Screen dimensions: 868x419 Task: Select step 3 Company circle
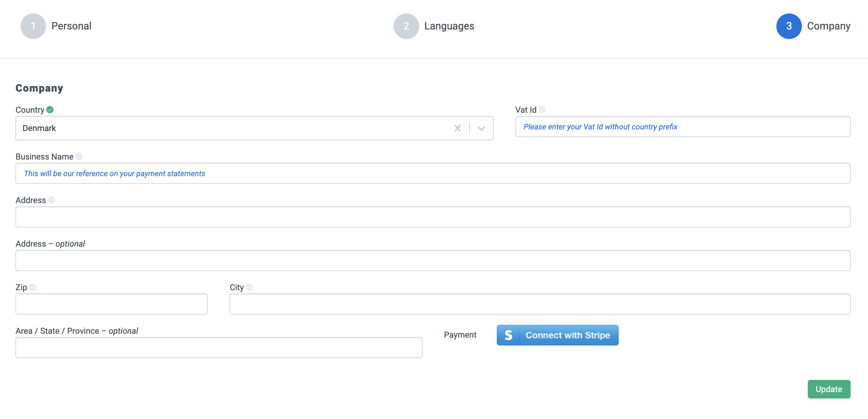[789, 26]
